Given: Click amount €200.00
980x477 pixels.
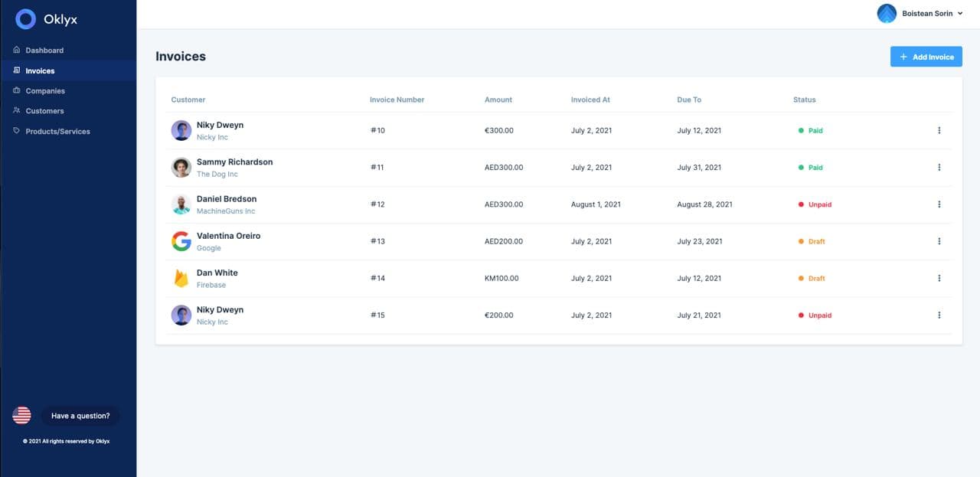Looking at the screenshot, I should (x=499, y=315).
